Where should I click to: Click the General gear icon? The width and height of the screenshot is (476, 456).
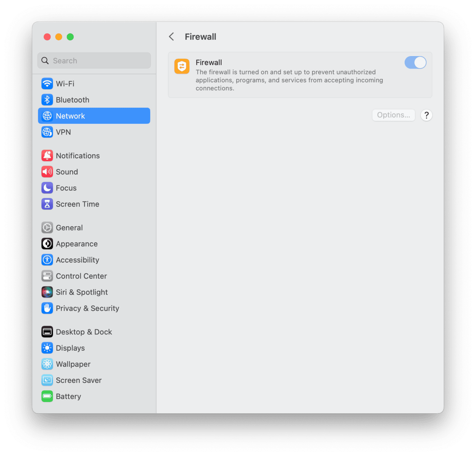(47, 228)
